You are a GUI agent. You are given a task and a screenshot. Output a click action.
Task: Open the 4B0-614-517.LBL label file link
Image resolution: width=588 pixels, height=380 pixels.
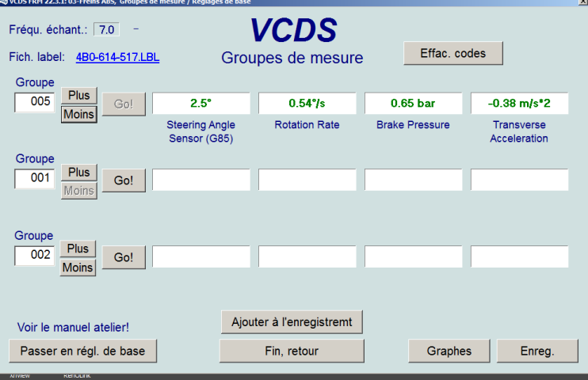tap(117, 57)
